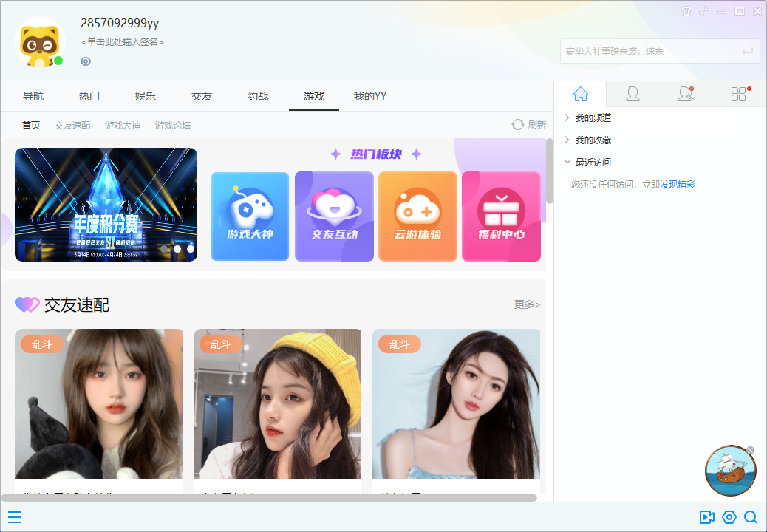Click the floating ship icon near bottom right
Screen dimensions: 767x532
coord(730,471)
